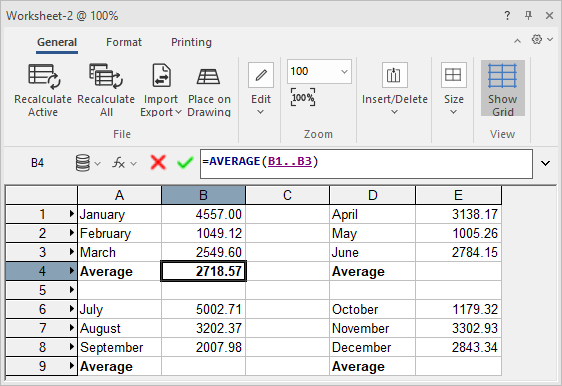Switch to the Format tab
This screenshot has width=562, height=386.
coord(124,42)
